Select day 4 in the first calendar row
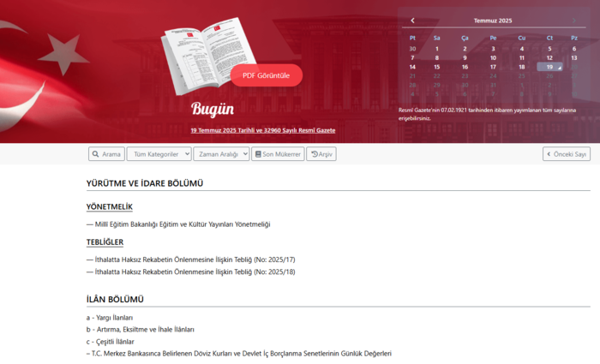 (x=521, y=49)
